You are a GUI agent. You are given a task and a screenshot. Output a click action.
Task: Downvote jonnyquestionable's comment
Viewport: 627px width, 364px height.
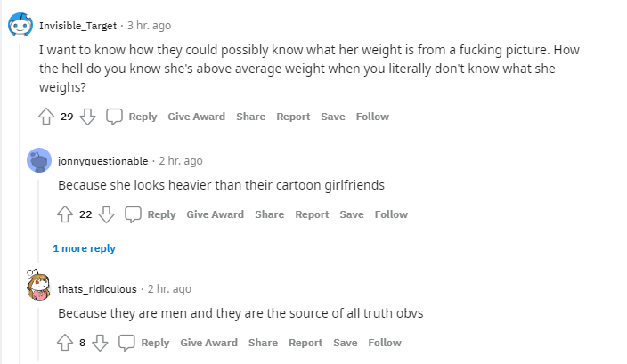[106, 214]
